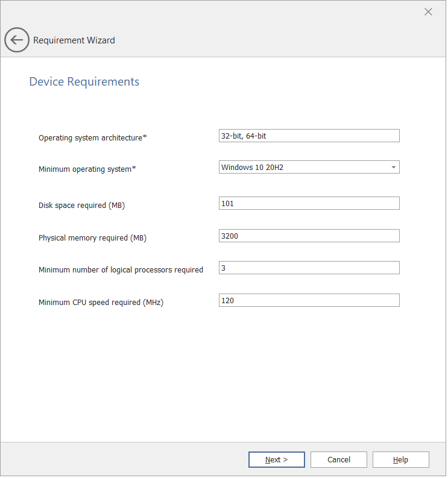This screenshot has width=448, height=478.
Task: Click the Disk space required (MB) label
Action: [81, 206]
